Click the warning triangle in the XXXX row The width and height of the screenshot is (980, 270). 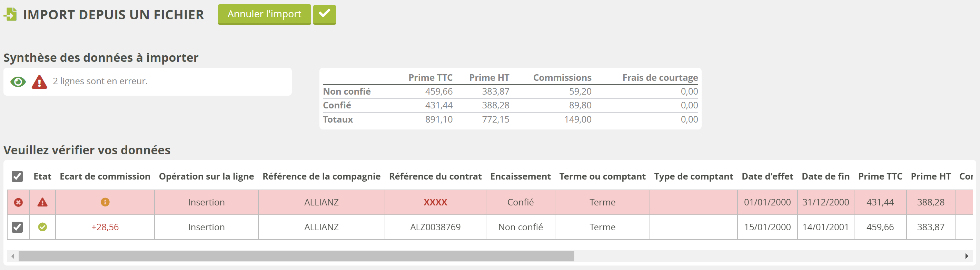click(42, 202)
